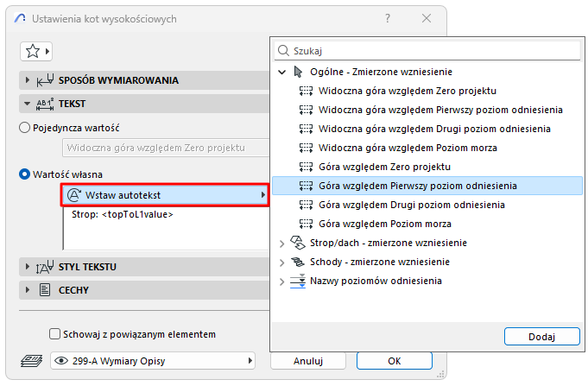The image size is (588, 386).
Task: Click the Szukaj search field
Action: [x=430, y=51]
